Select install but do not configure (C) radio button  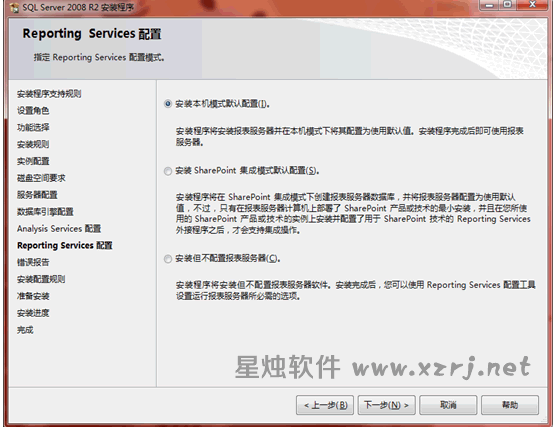point(168,259)
